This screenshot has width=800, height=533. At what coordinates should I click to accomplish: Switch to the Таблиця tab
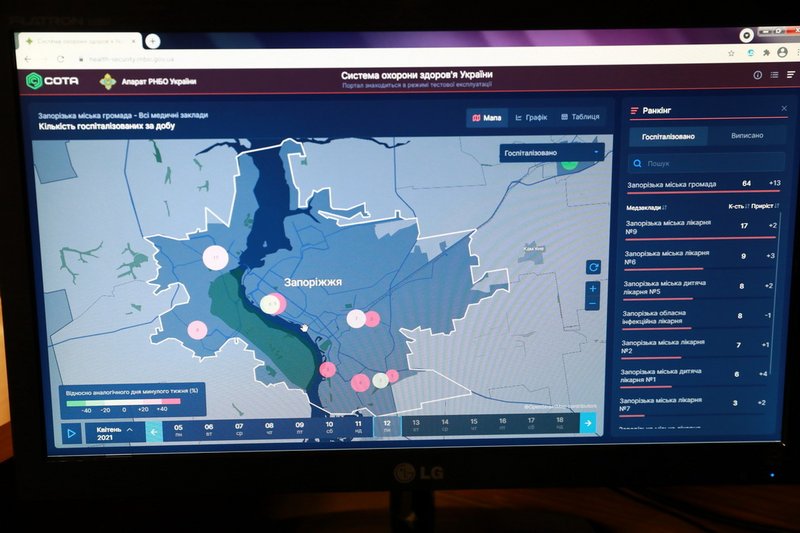point(580,117)
